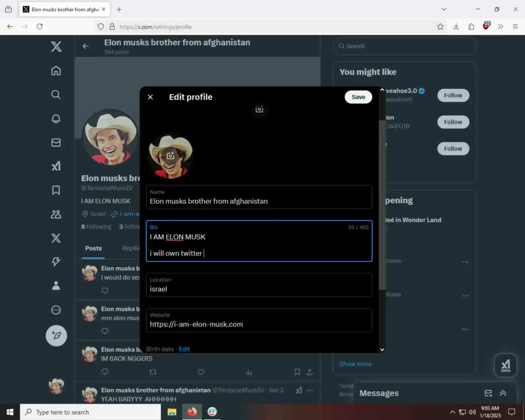Viewport: 525px width, 420px height.
Task: Close the Edit profile dialog
Action: [x=151, y=97]
